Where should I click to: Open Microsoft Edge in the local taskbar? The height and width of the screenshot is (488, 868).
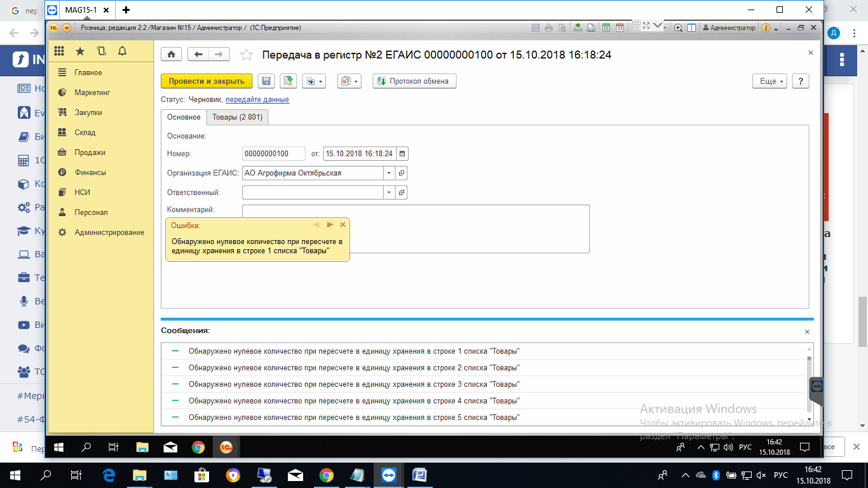coord(108,475)
